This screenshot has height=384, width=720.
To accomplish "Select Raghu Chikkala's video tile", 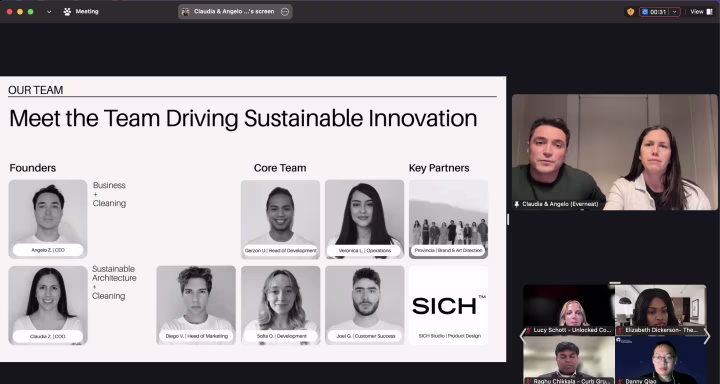I will coord(568,360).
